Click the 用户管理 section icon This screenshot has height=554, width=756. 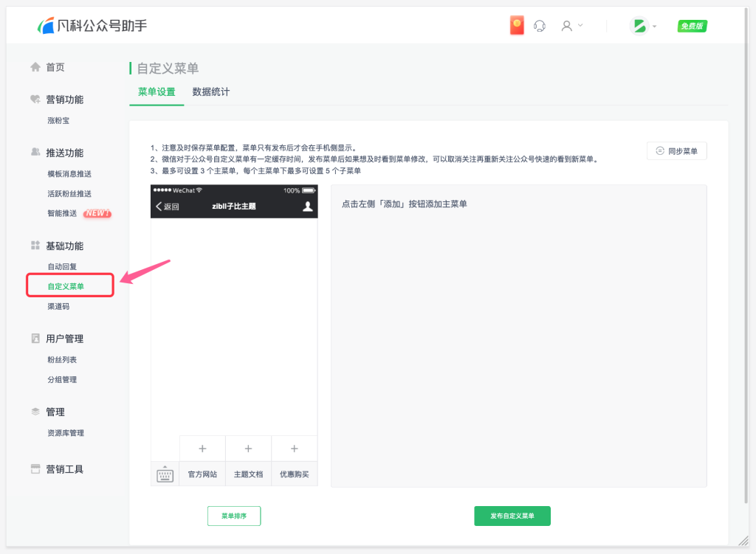(35, 339)
